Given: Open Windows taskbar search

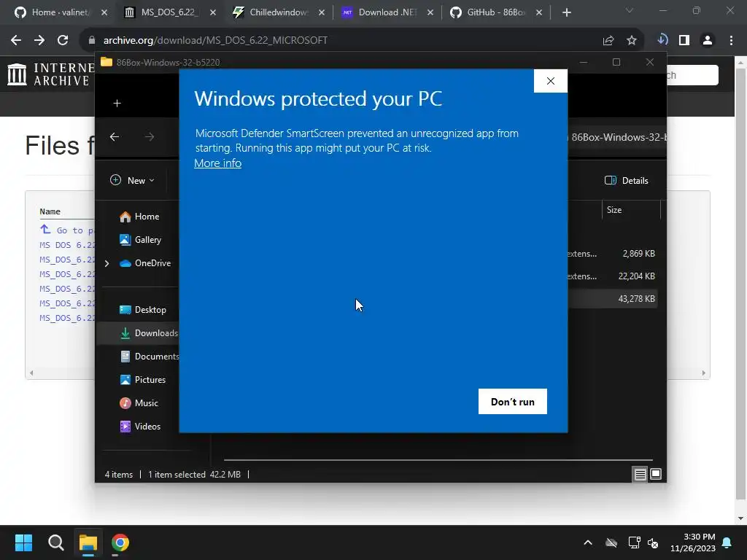Looking at the screenshot, I should click(55, 542).
